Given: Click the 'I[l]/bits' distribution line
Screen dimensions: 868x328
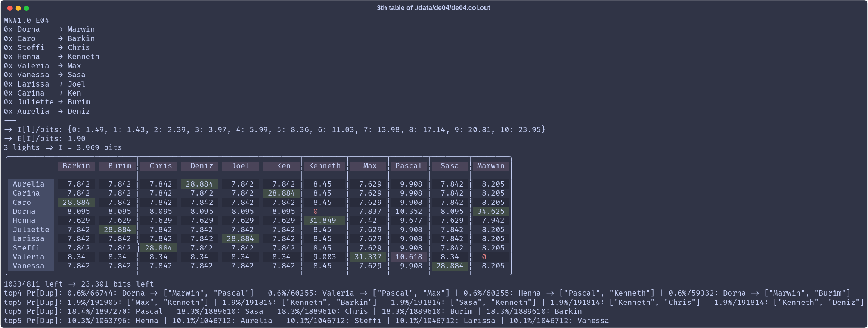Looking at the screenshot, I should coord(275,129).
